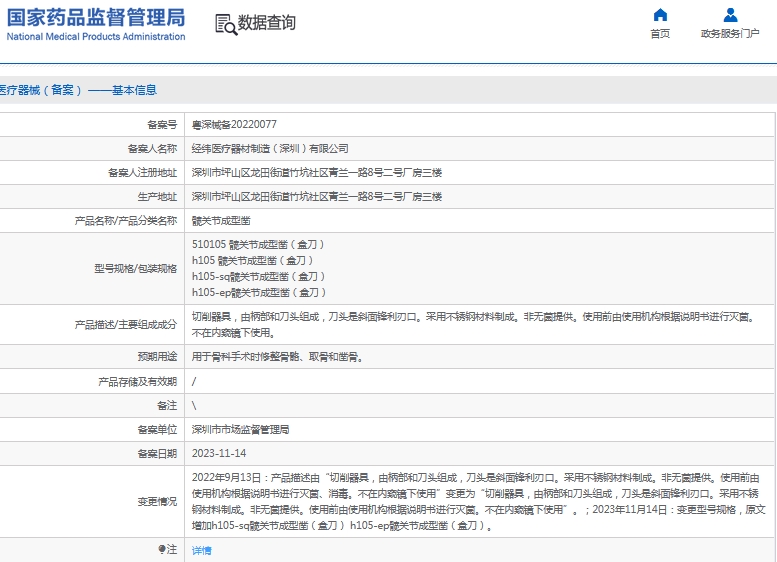Viewport: 777px width, 562px height.
Task: Select the filing number 粤深械备20220077
Action: coord(234,124)
